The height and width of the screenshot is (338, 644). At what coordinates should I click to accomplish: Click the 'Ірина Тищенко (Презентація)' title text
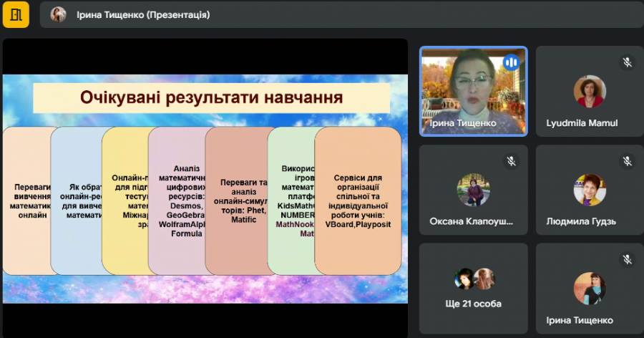tap(143, 15)
